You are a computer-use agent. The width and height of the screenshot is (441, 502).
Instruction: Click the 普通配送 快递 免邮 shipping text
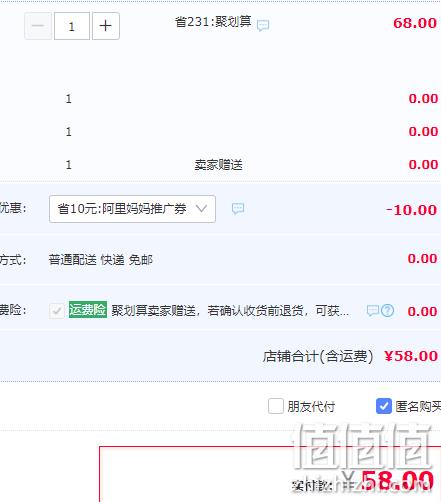pyautogui.click(x=101, y=260)
